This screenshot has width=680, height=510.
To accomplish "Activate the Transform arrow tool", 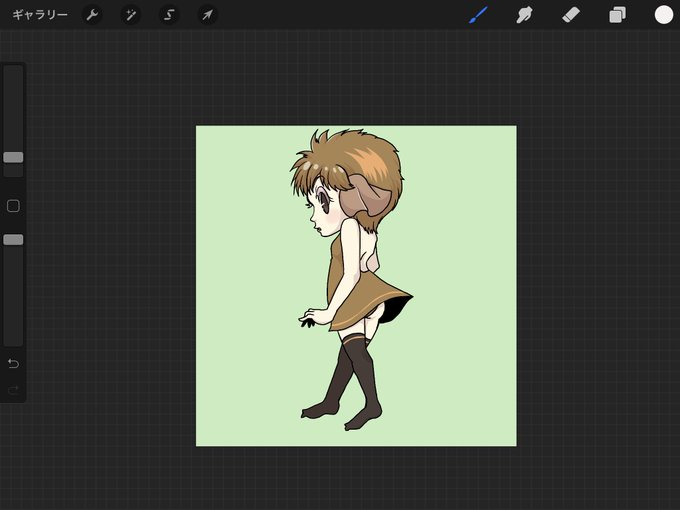I will [207, 15].
